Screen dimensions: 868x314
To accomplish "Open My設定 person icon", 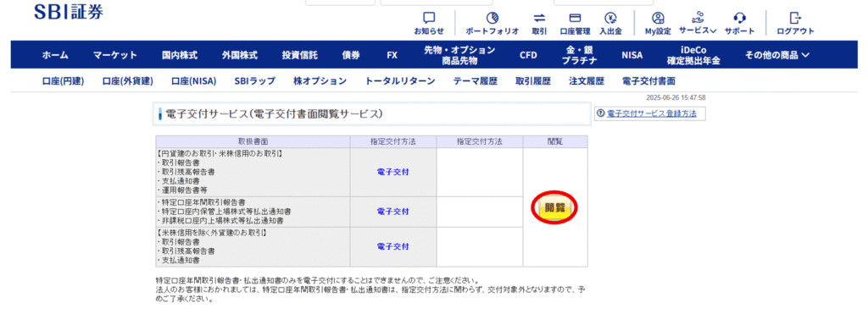I will pyautogui.click(x=658, y=18).
